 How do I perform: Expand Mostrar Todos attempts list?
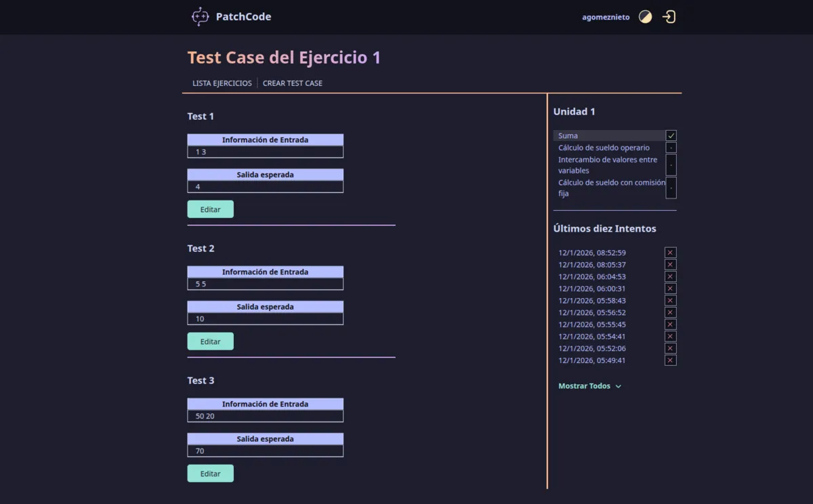pyautogui.click(x=584, y=386)
